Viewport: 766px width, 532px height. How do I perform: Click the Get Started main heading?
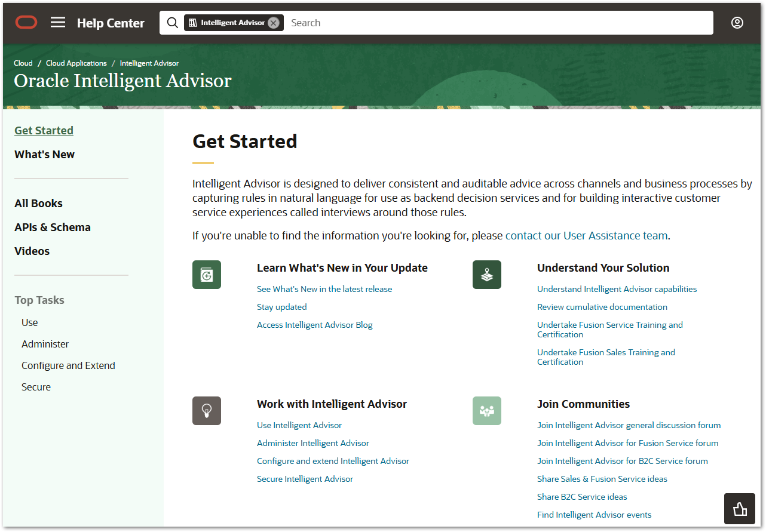click(x=245, y=142)
